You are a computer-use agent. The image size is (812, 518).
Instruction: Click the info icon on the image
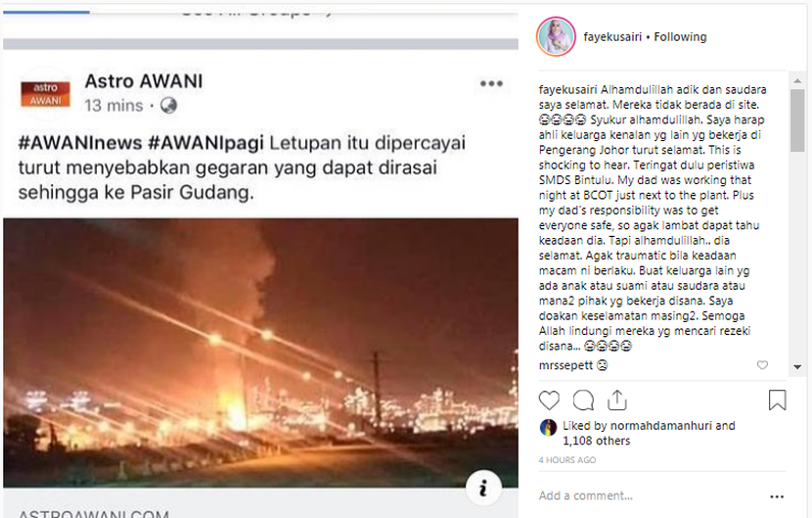483,488
